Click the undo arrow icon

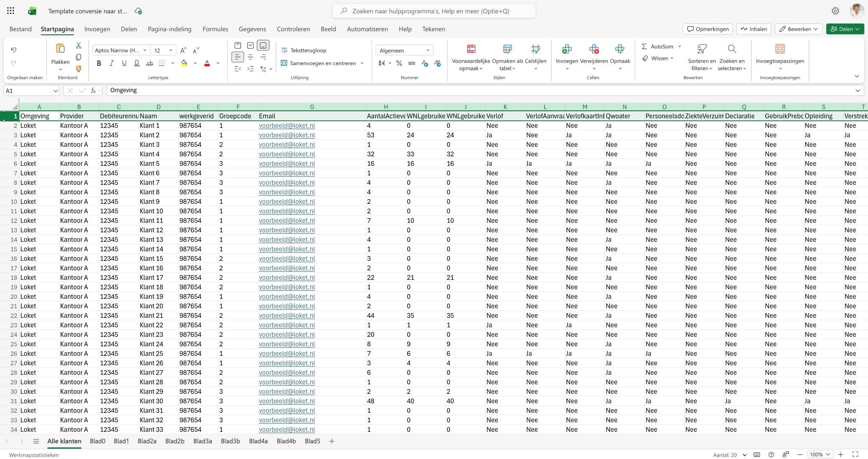click(x=14, y=50)
